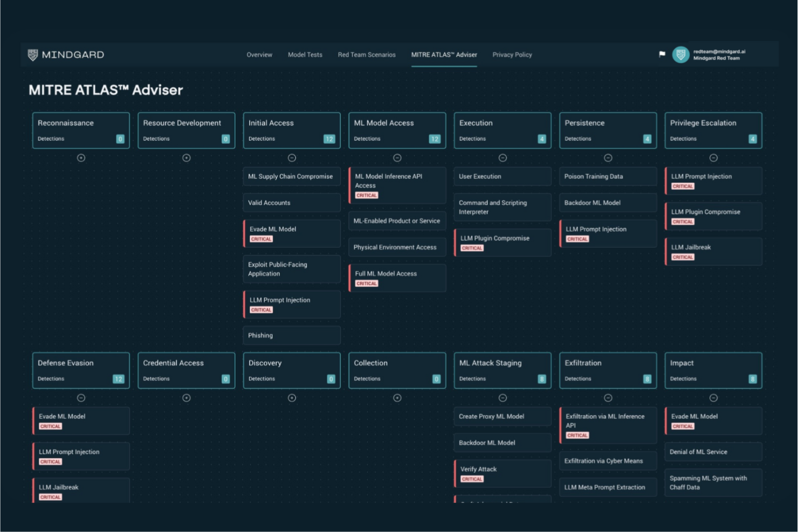
Task: Open the Full ML Model Access technique
Action: pos(397,278)
